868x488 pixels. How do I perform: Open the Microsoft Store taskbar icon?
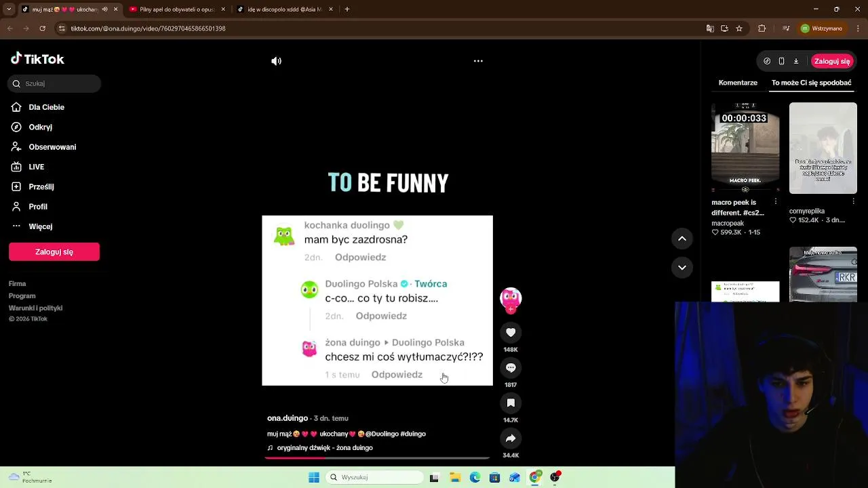click(x=495, y=477)
